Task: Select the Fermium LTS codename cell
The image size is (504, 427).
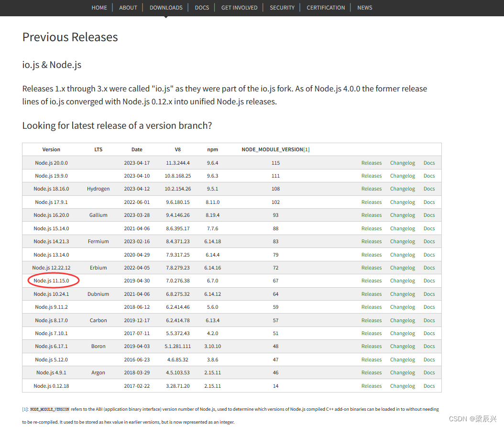Action: (x=98, y=241)
